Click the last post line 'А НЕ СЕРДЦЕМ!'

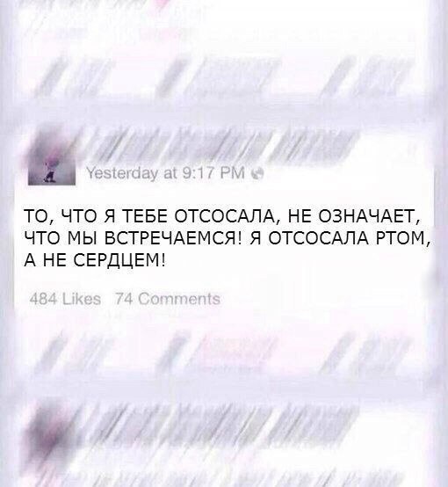tap(95, 259)
